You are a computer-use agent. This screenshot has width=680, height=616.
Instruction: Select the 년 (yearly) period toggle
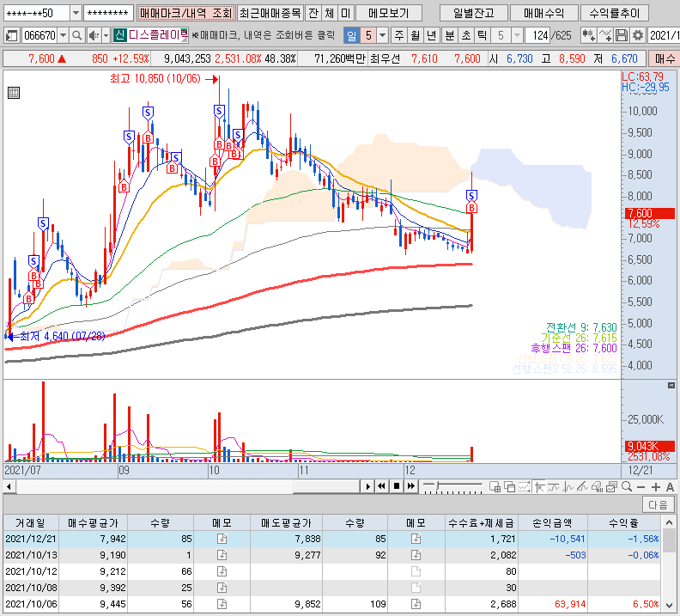432,35
